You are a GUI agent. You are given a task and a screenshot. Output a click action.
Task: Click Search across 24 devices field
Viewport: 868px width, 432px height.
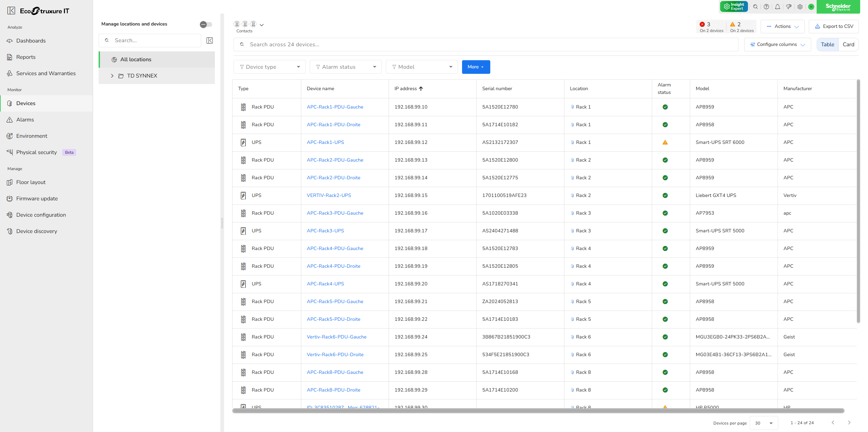point(486,45)
